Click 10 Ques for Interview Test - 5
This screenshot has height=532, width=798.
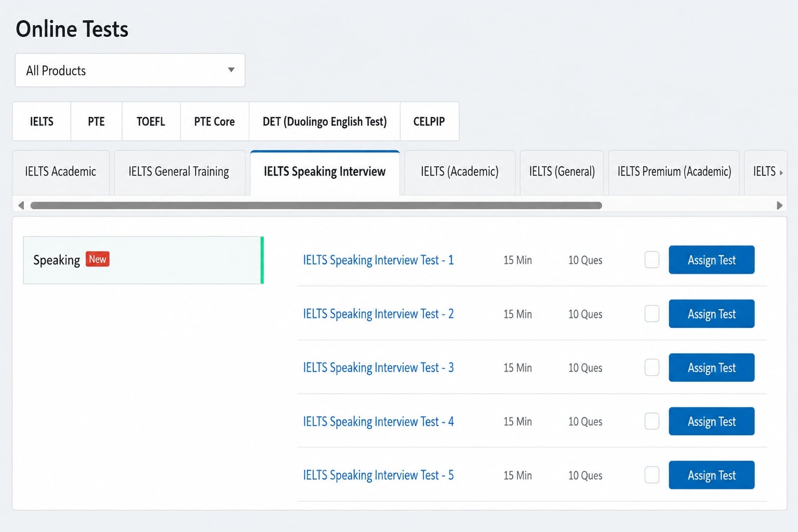pyautogui.click(x=585, y=475)
